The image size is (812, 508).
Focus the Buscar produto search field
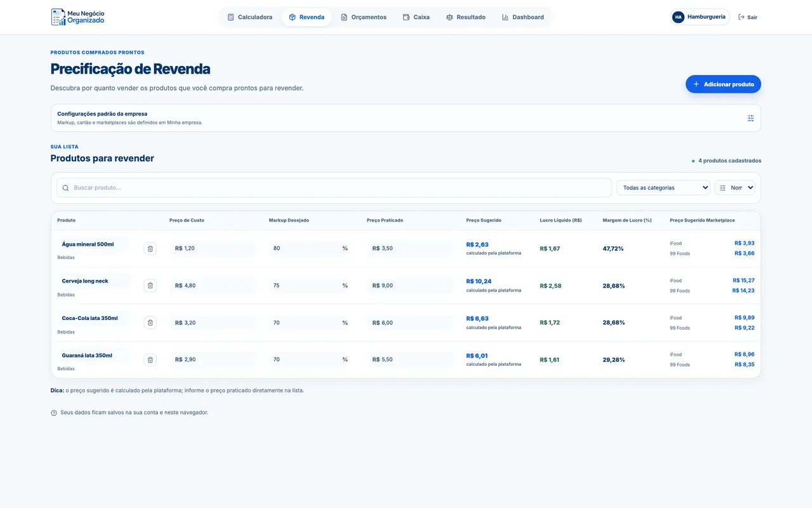coord(334,188)
